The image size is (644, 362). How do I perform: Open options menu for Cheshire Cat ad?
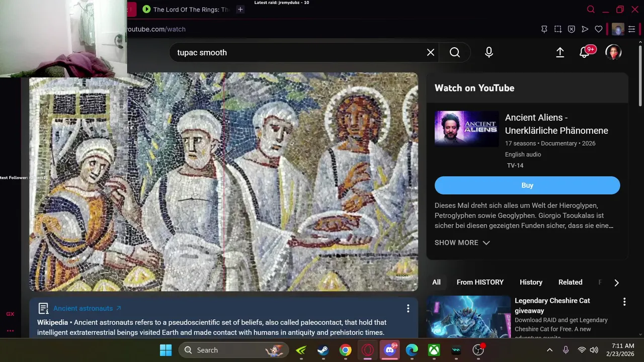click(x=624, y=302)
